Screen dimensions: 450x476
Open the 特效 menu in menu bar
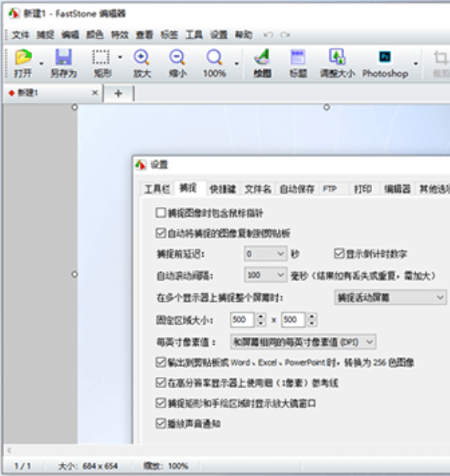[x=120, y=34]
